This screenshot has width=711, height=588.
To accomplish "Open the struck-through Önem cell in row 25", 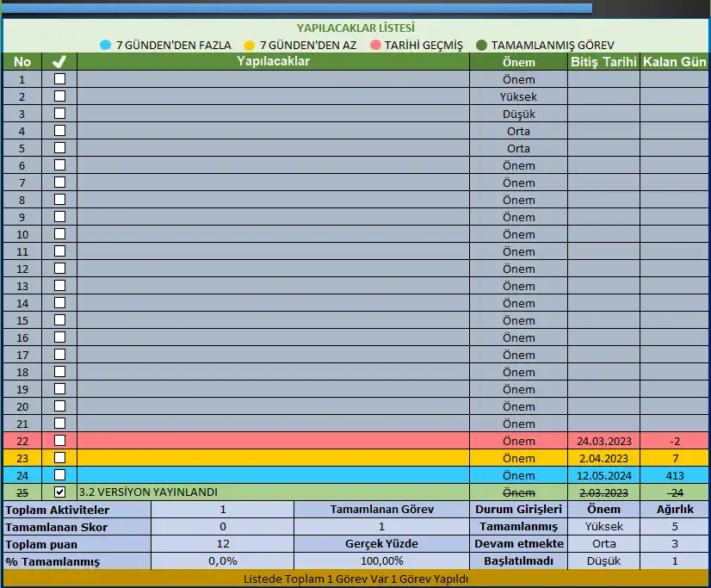I will click(518, 492).
